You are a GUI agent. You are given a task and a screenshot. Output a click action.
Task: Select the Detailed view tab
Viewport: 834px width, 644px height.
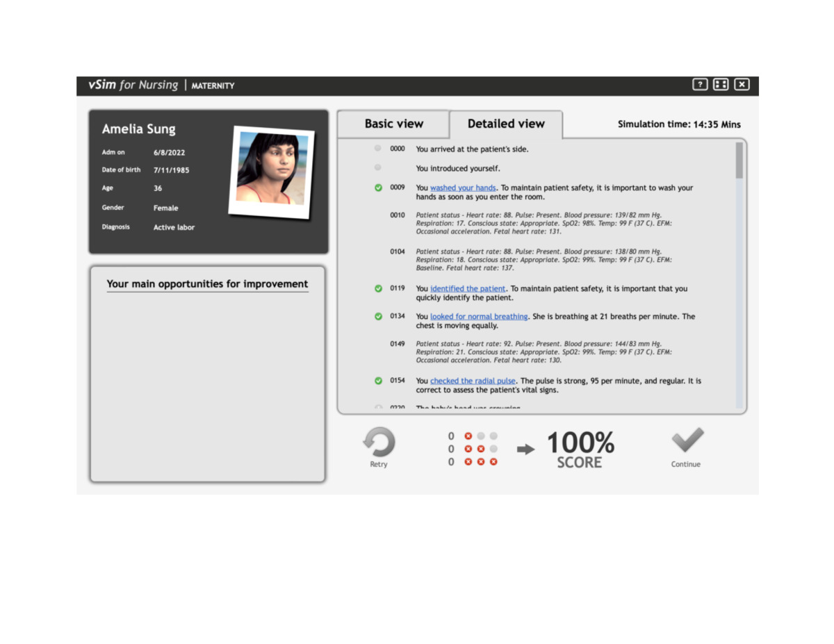tap(506, 124)
